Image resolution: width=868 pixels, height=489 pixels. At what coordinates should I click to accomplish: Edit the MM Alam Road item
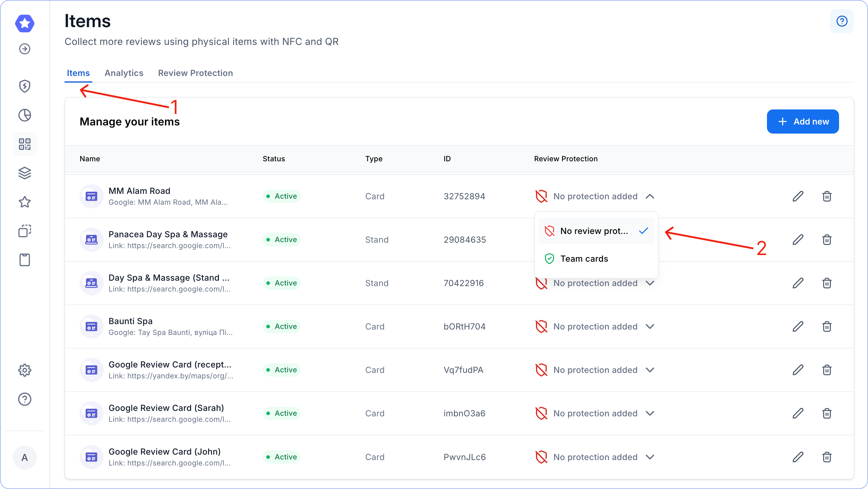coord(797,196)
